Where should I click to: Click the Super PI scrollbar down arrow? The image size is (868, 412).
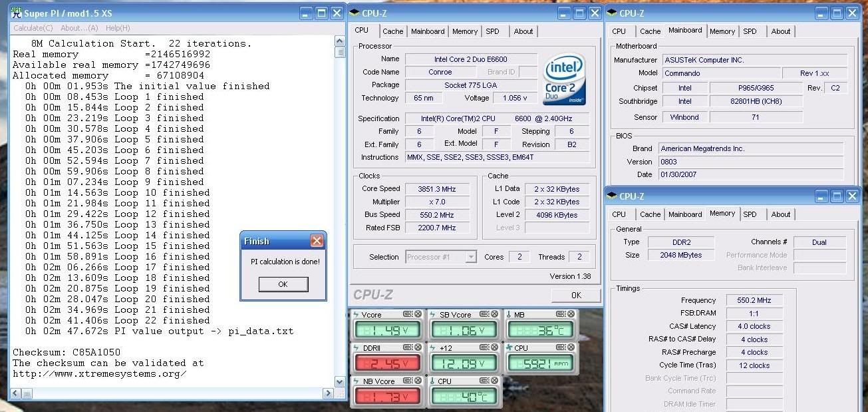point(340,382)
